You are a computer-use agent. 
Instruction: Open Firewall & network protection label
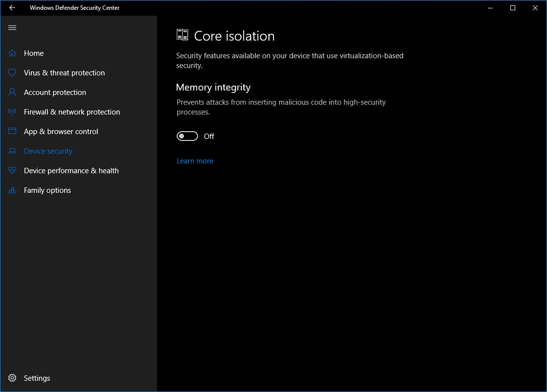click(72, 112)
